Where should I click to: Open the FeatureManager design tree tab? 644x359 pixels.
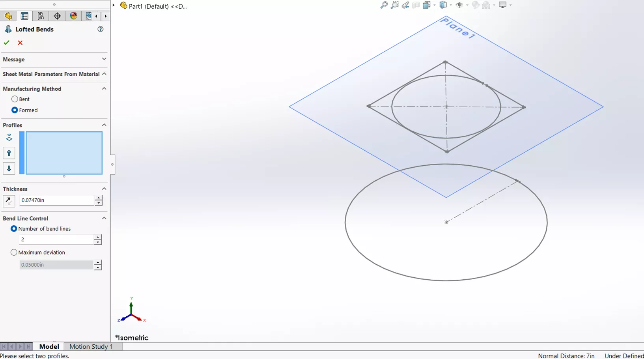click(8, 16)
